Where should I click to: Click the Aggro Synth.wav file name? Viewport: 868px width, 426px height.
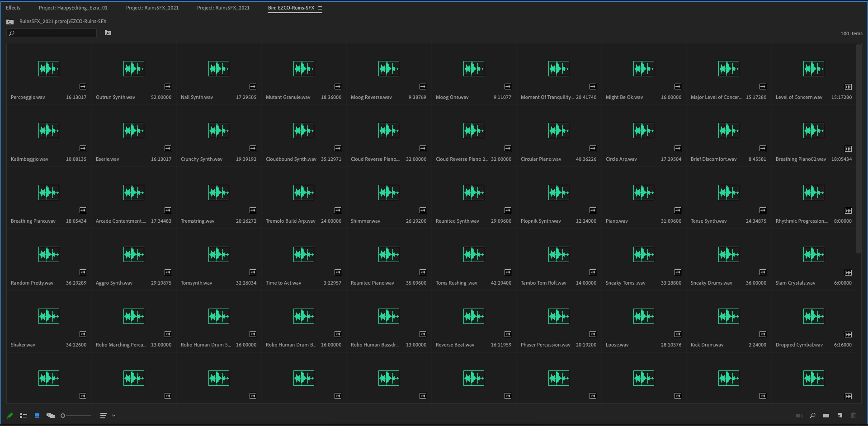pos(114,283)
